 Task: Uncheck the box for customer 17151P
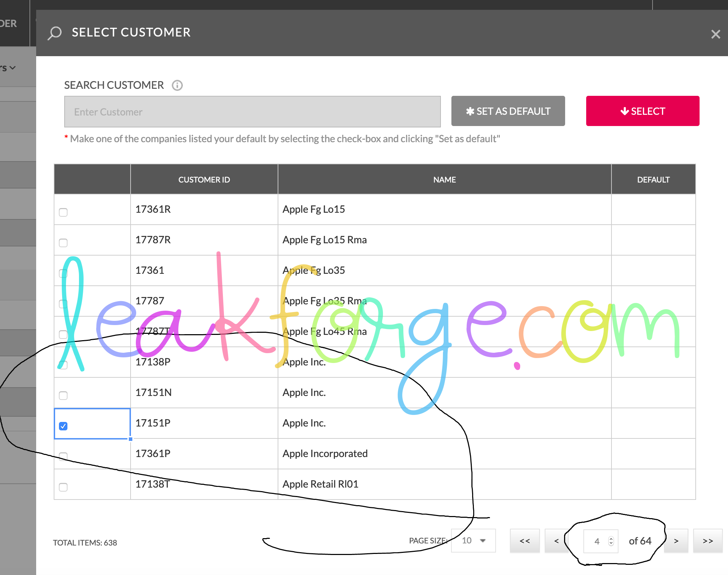[x=63, y=426]
